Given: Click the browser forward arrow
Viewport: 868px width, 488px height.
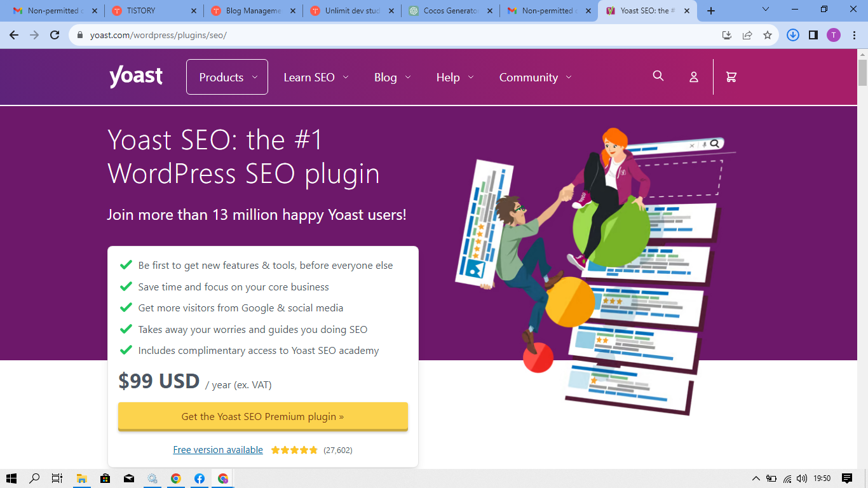Looking at the screenshot, I should click(x=34, y=35).
